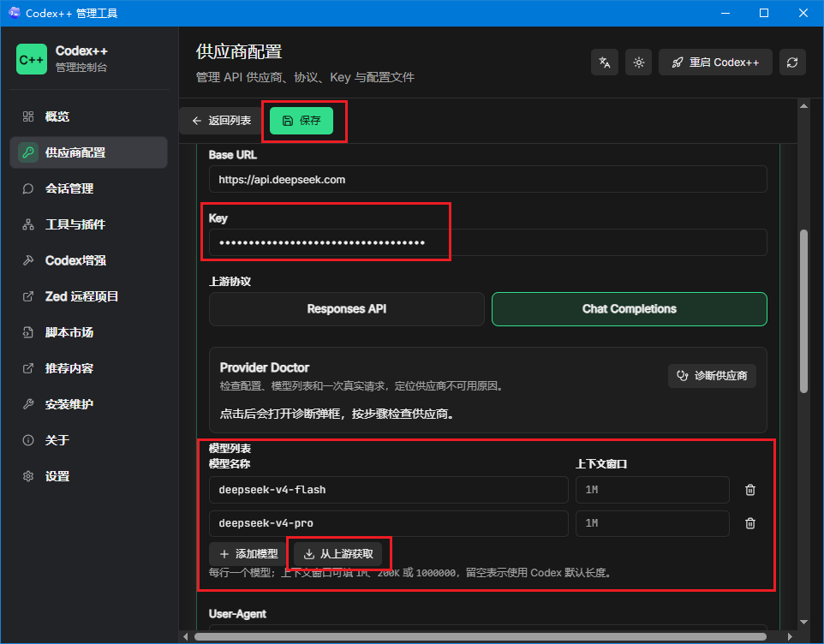Click the 上游协议 label

pos(230,282)
